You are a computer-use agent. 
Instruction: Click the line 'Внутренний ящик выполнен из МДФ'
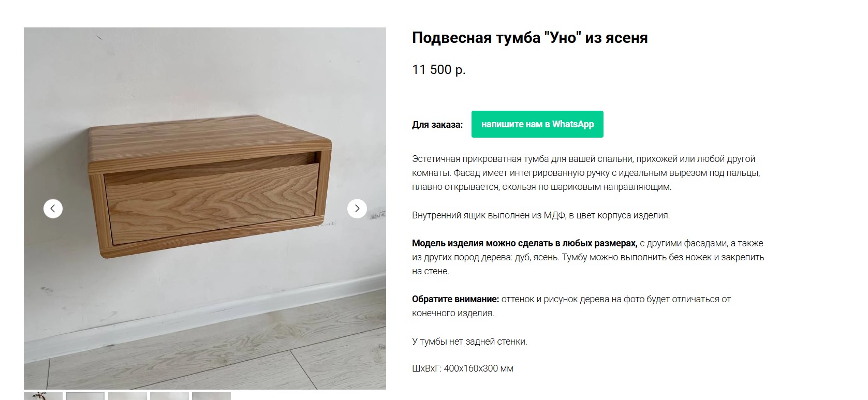click(541, 215)
